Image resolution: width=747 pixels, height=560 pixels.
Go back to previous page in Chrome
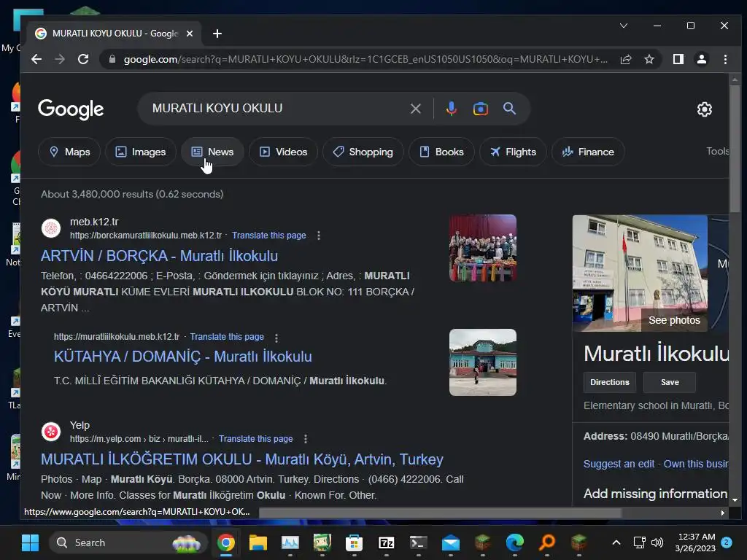[x=36, y=59]
